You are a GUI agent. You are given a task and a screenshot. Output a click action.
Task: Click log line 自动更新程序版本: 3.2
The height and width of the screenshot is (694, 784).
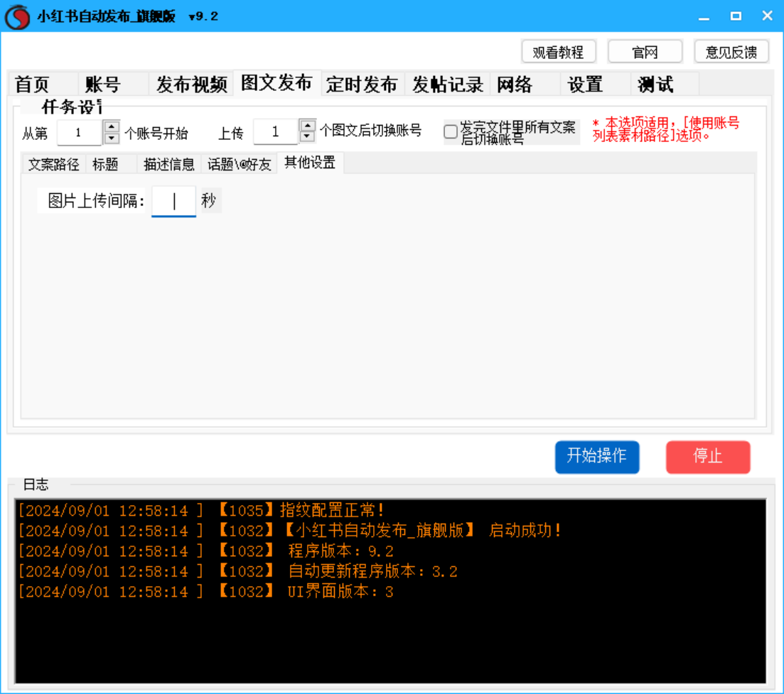(238, 571)
